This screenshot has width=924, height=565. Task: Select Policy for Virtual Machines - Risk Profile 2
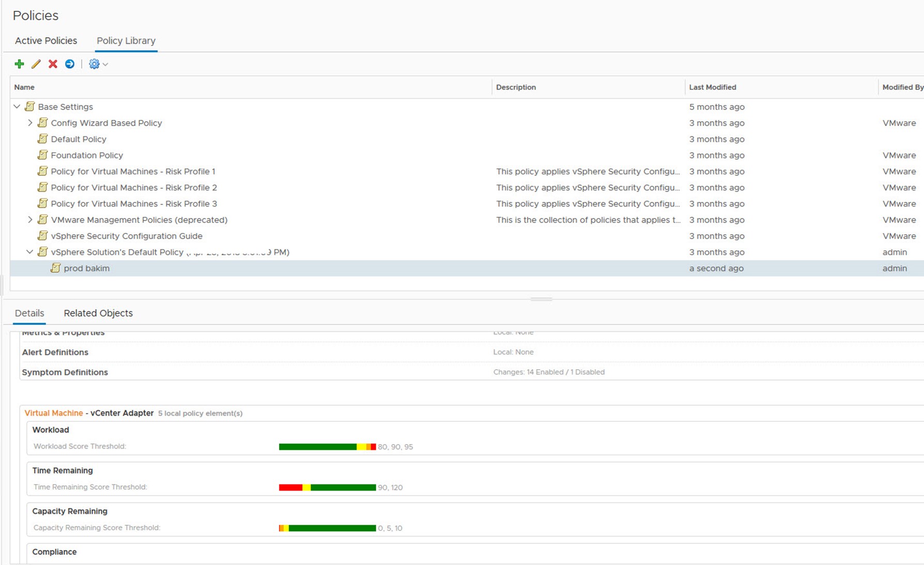(x=134, y=187)
